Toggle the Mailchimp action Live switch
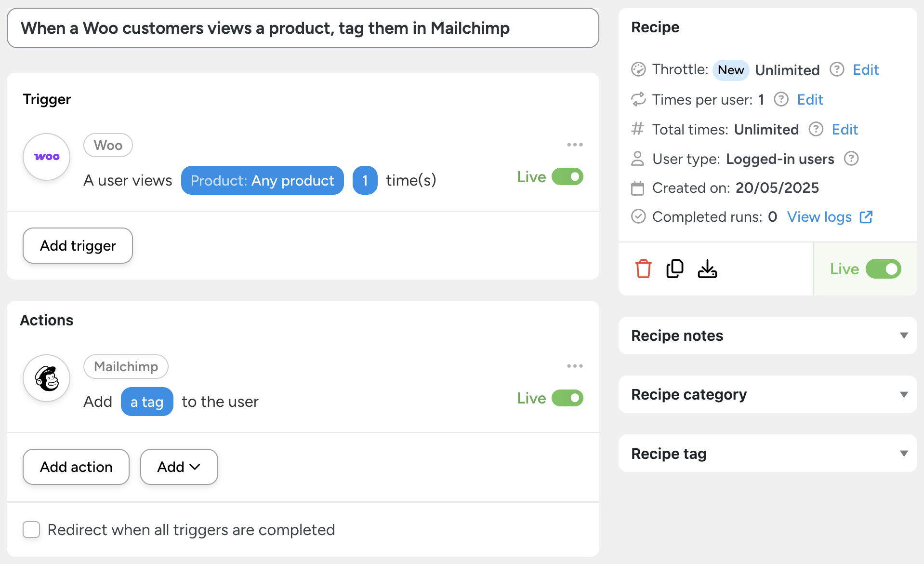The width and height of the screenshot is (924, 564). [567, 398]
